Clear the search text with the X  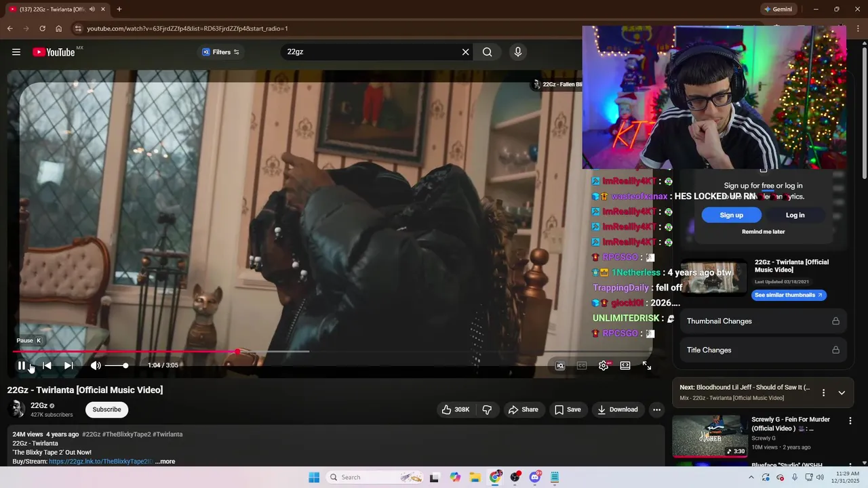pyautogui.click(x=465, y=52)
